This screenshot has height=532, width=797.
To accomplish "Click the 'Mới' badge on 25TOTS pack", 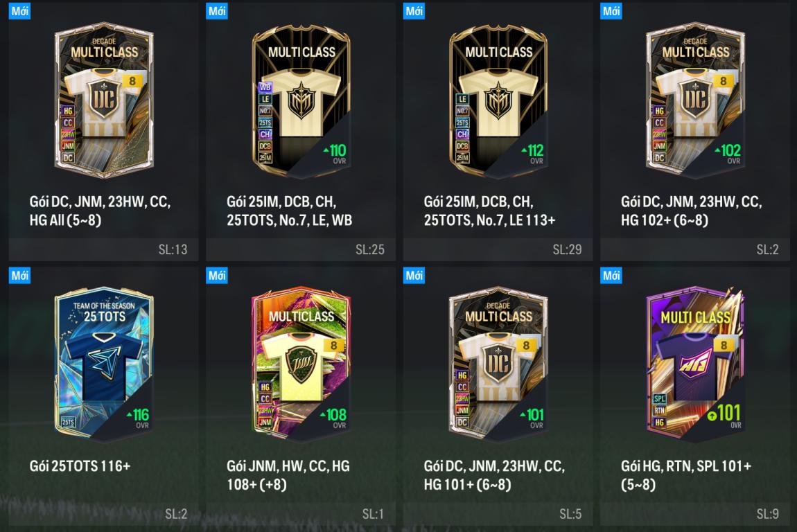I will click(20, 276).
